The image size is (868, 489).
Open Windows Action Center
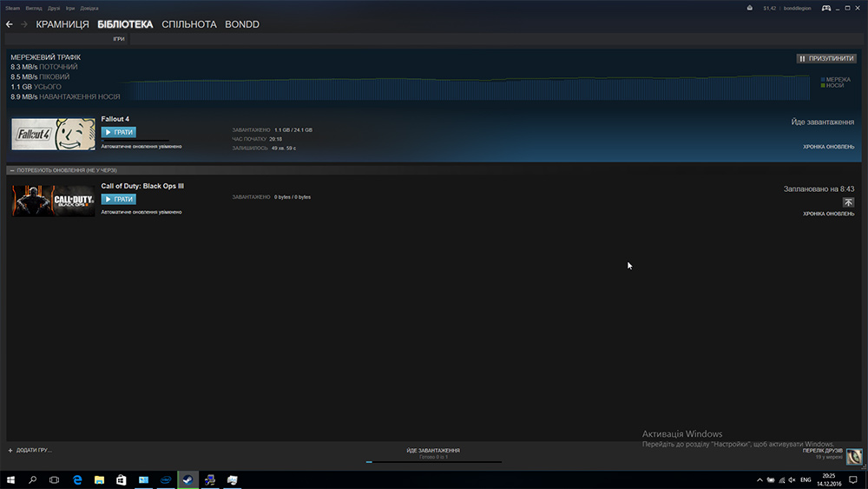click(853, 480)
